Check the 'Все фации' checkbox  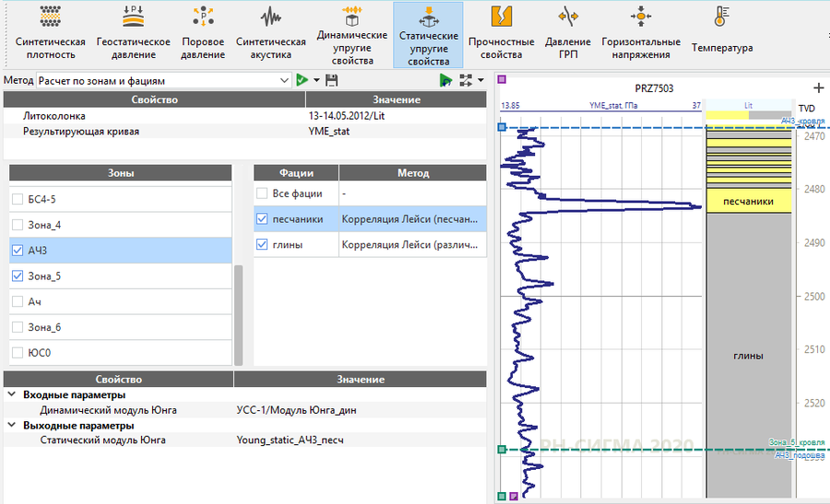[264, 194]
